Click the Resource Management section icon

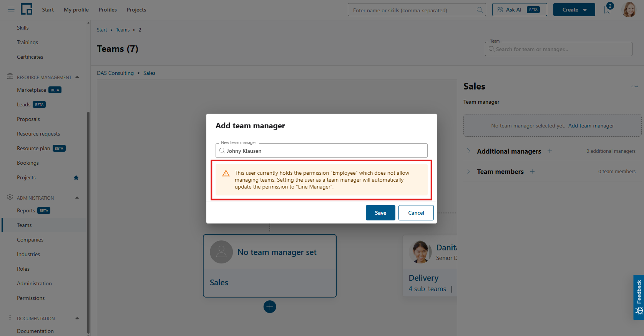(x=10, y=76)
